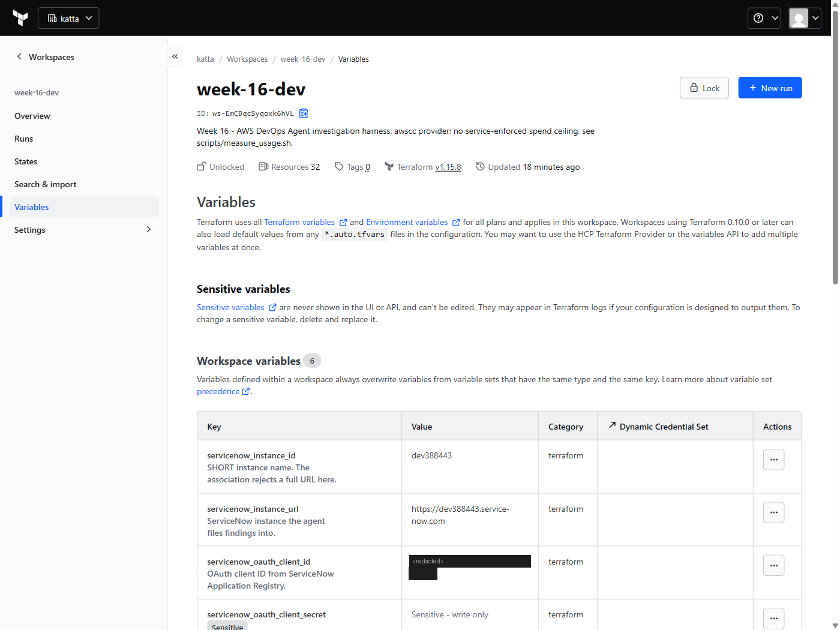This screenshot has height=630, width=840.
Task: Open the Terraform variables documentation link
Action: [305, 222]
